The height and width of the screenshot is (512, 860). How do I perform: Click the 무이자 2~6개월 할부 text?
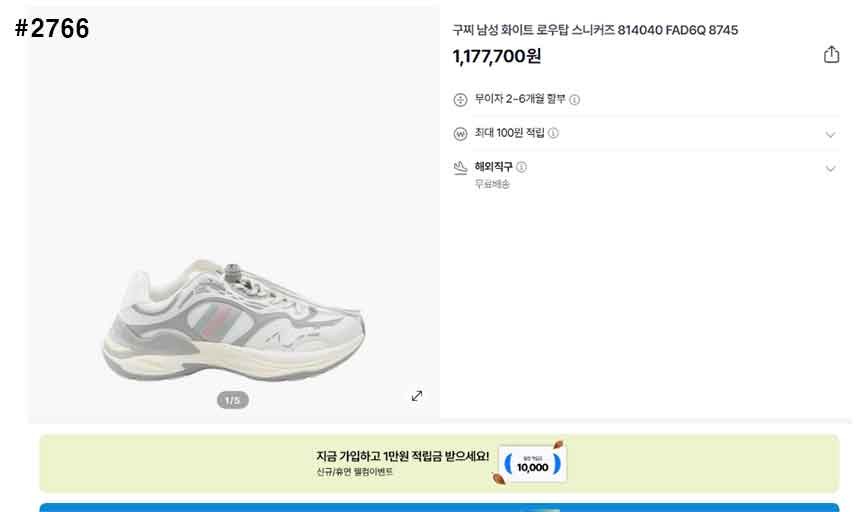tap(519, 99)
